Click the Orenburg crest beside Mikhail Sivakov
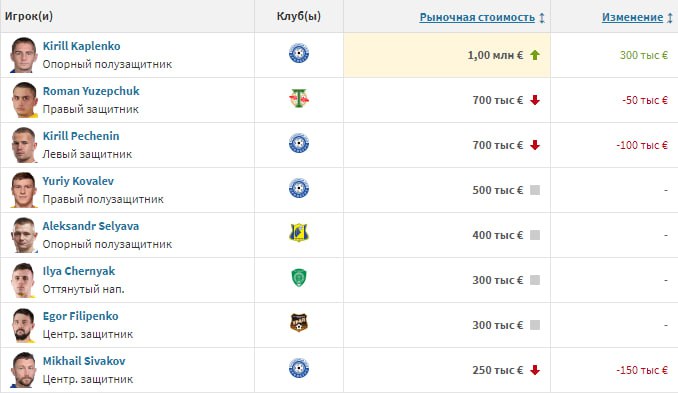The height and width of the screenshot is (393, 678). click(x=299, y=368)
